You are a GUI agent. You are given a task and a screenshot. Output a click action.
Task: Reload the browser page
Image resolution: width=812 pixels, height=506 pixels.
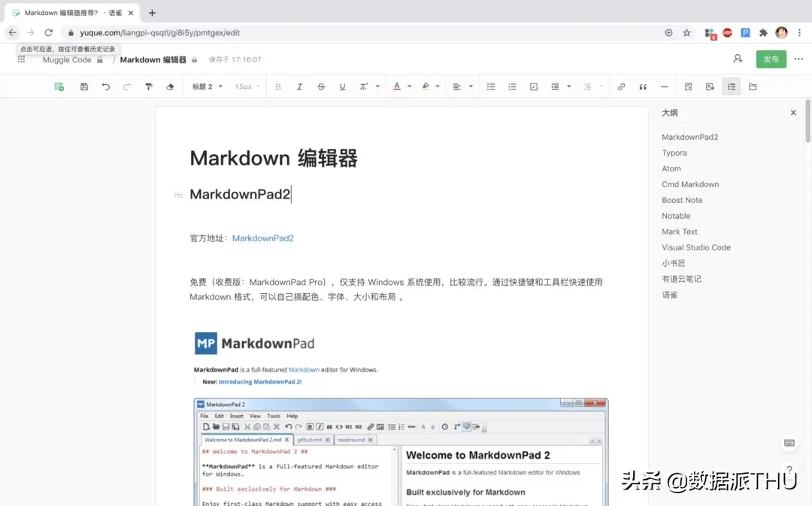(x=49, y=32)
